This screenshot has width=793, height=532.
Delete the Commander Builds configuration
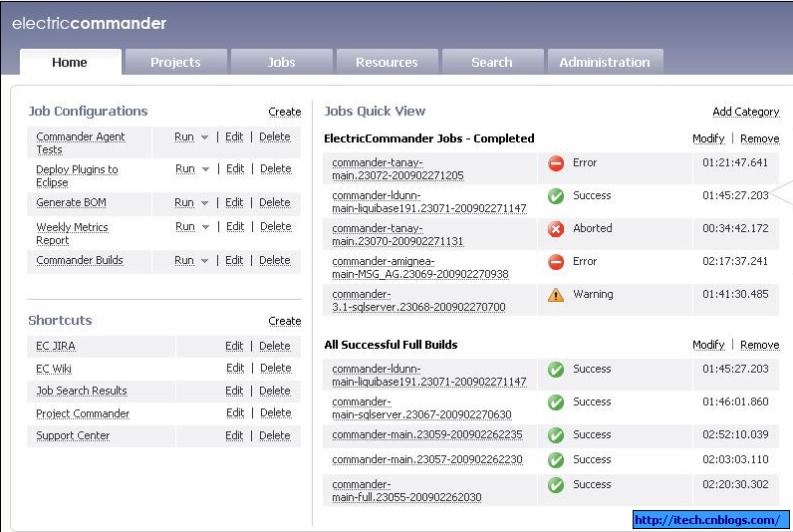275,260
